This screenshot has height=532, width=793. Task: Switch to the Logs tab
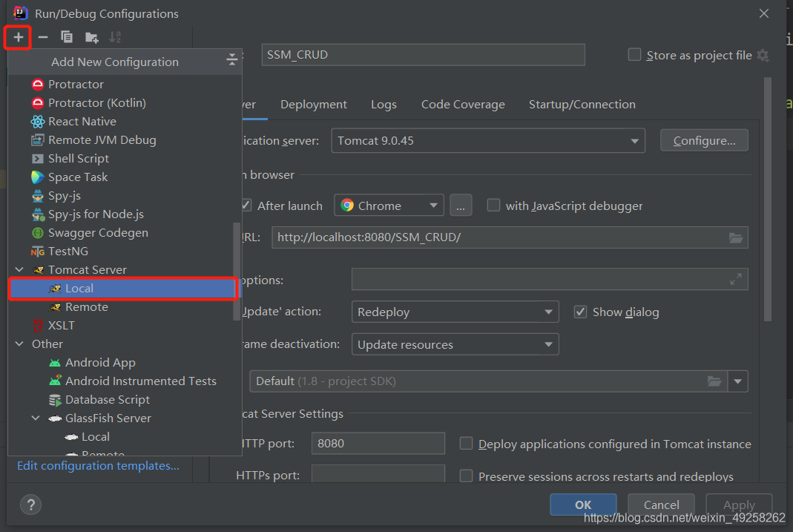(x=384, y=105)
